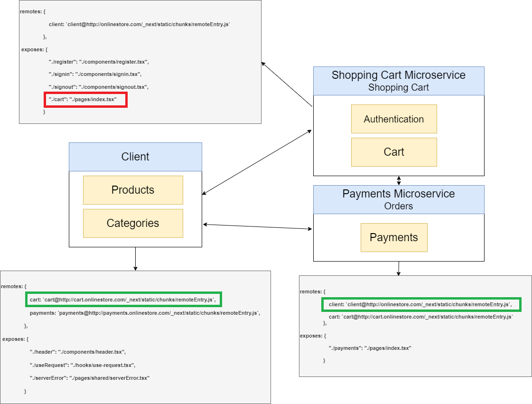Select the Payments module box
Image resolution: width=532 pixels, height=404 pixels.
pyautogui.click(x=394, y=237)
